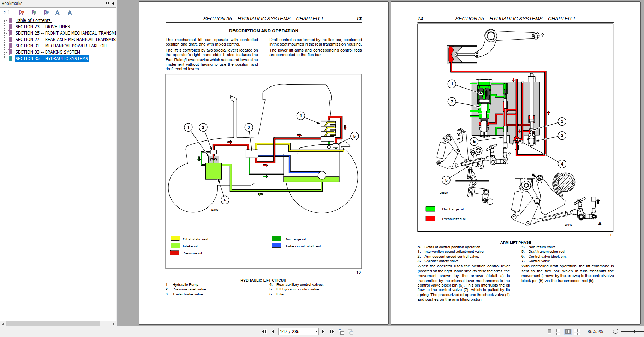The height and width of the screenshot is (337, 644).
Task: Switch to continuous page view mode
Action: coord(558,331)
